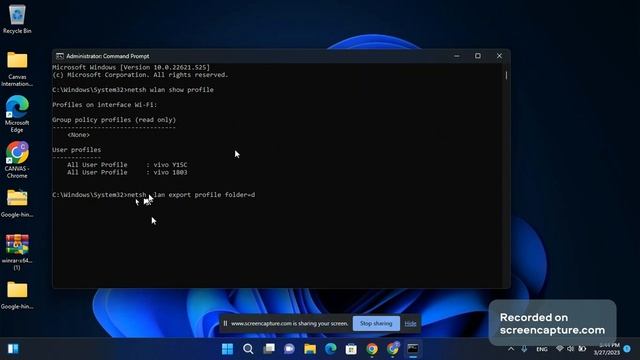Click the Start button in the taskbar center

(x=227, y=349)
